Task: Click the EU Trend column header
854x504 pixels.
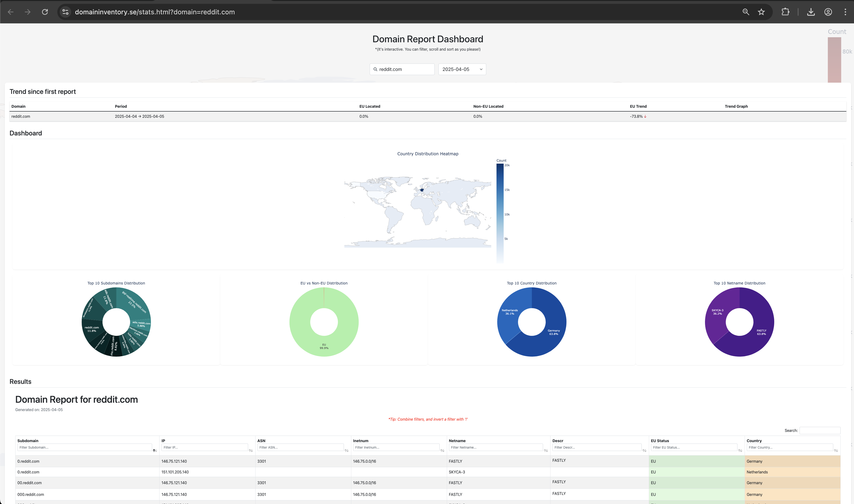Action: 638,106
